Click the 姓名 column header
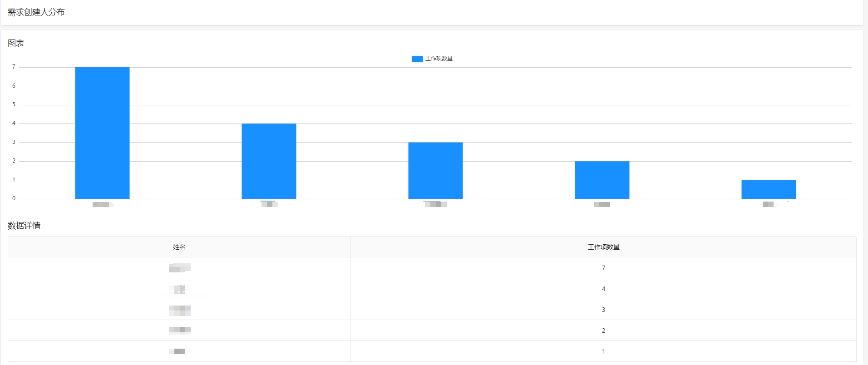The image size is (868, 365). [179, 247]
